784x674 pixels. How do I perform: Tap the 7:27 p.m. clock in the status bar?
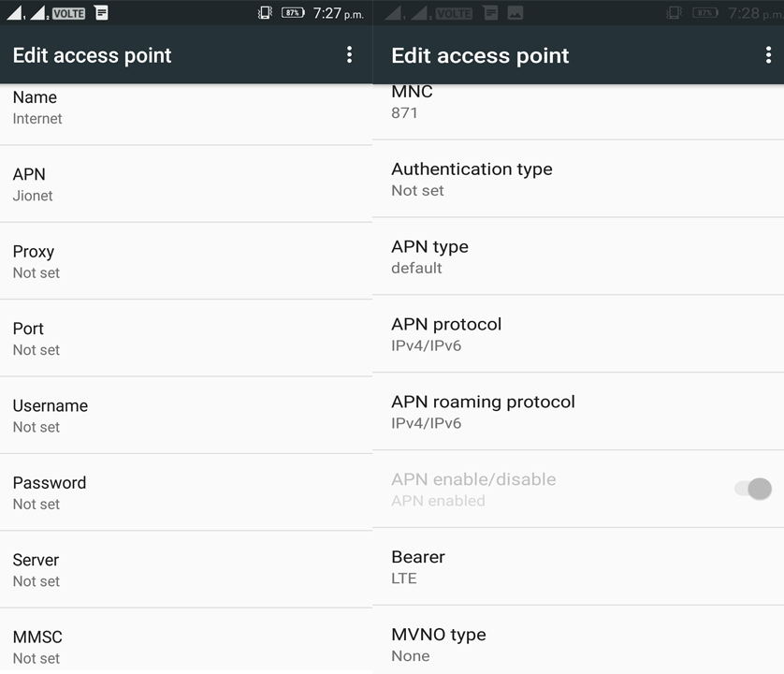click(338, 13)
